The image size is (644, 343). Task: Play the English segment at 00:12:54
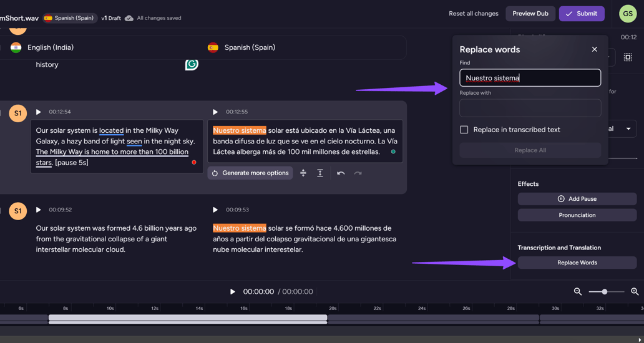point(38,112)
